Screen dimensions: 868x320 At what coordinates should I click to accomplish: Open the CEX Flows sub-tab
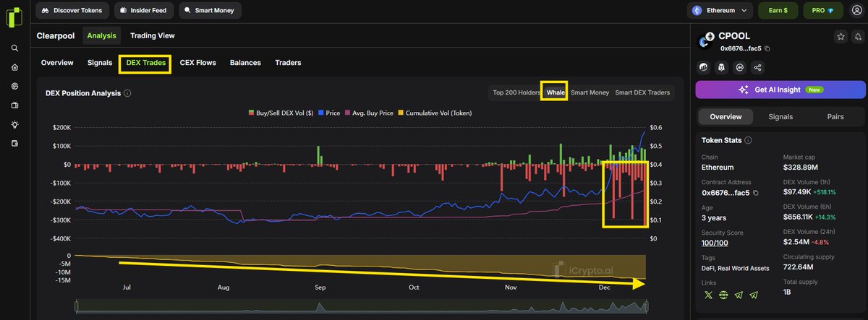[x=197, y=63]
